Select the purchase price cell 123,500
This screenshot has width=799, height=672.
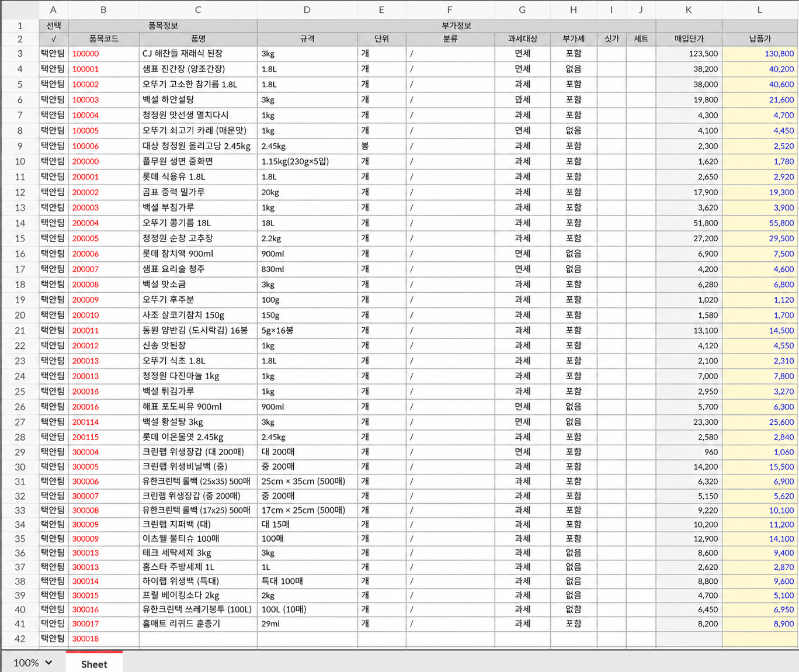[689, 54]
